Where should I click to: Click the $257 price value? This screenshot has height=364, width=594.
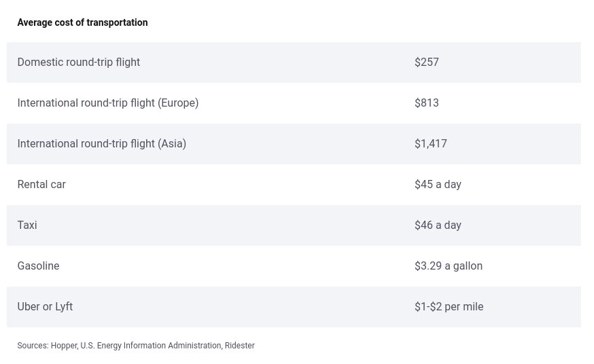point(427,62)
